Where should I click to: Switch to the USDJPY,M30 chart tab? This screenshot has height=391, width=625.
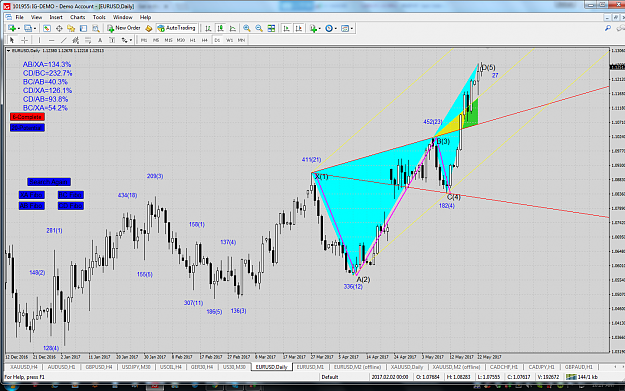point(136,367)
